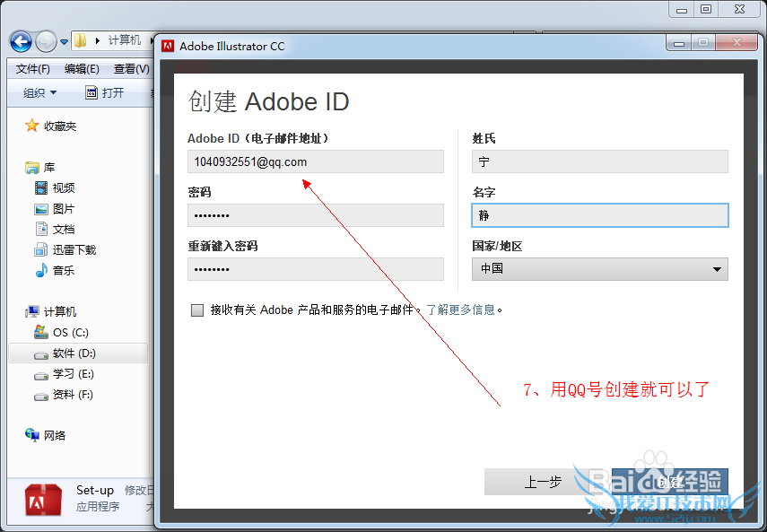Click the breadcrumb arrow before 计算机

pyautogui.click(x=98, y=40)
